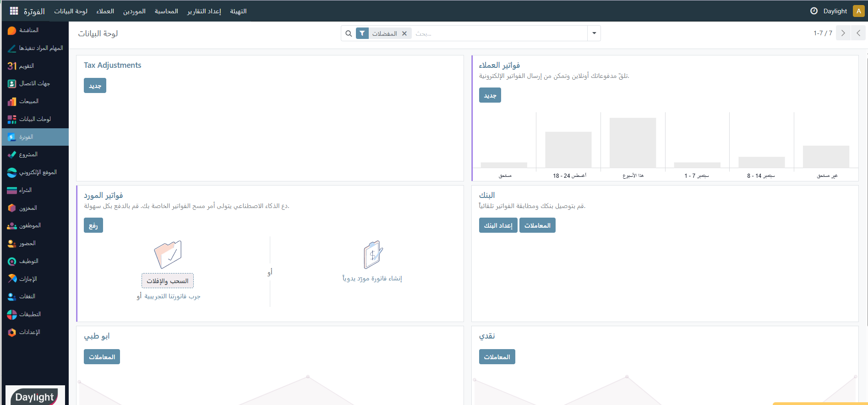Click New button under Tax Adjustments
The width and height of the screenshot is (868, 405).
point(95,86)
